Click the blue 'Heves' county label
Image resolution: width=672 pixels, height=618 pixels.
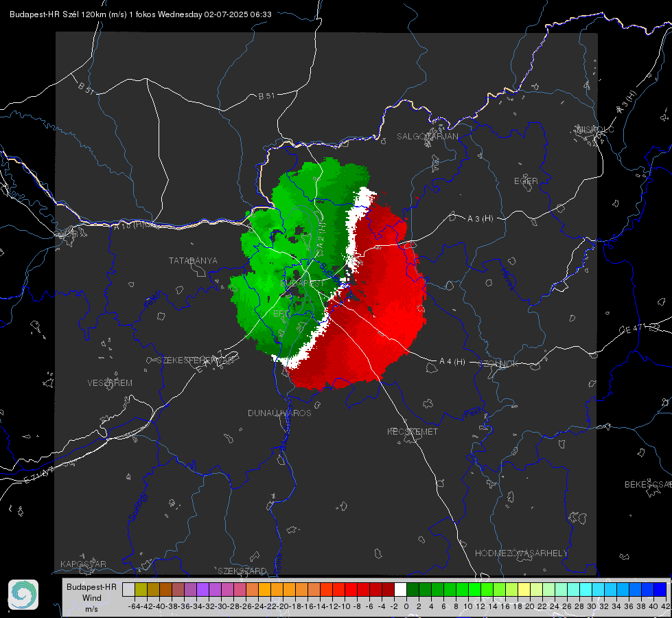coord(507,279)
